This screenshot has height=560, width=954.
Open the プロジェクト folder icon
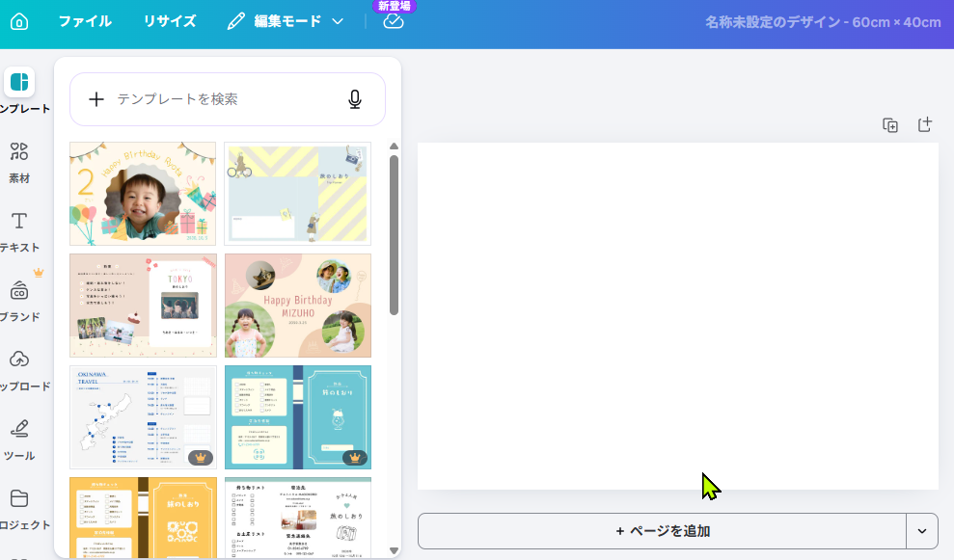click(19, 498)
